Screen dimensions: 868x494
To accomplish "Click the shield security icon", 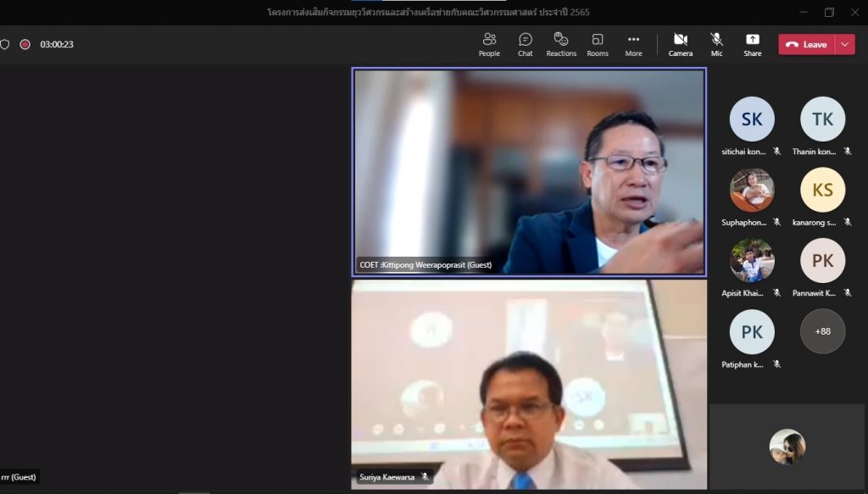I will coord(5,44).
